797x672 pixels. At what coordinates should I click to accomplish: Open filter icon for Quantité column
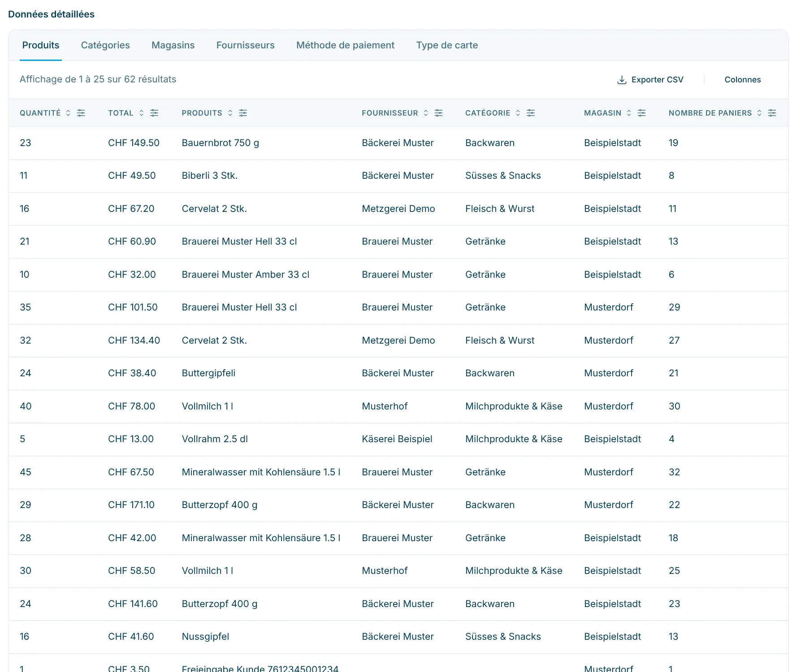[81, 113]
